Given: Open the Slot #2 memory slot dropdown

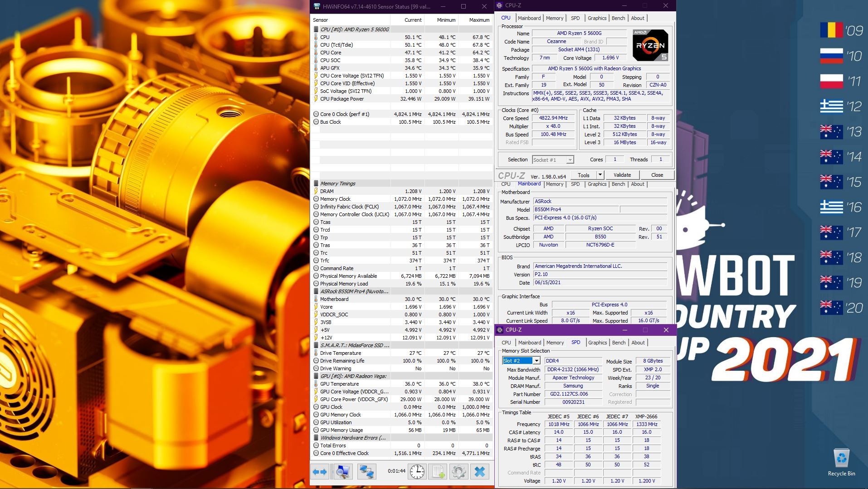Looking at the screenshot, I should (x=536, y=361).
